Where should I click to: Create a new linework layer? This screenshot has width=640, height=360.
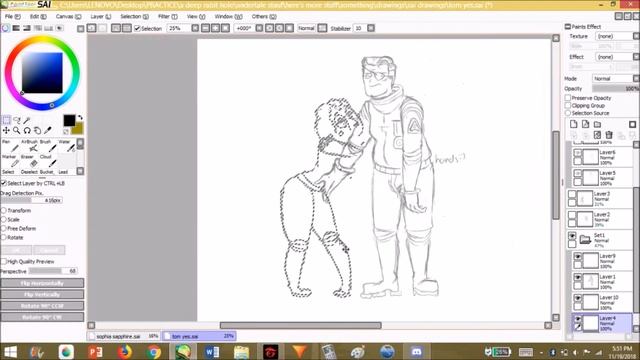point(585,124)
